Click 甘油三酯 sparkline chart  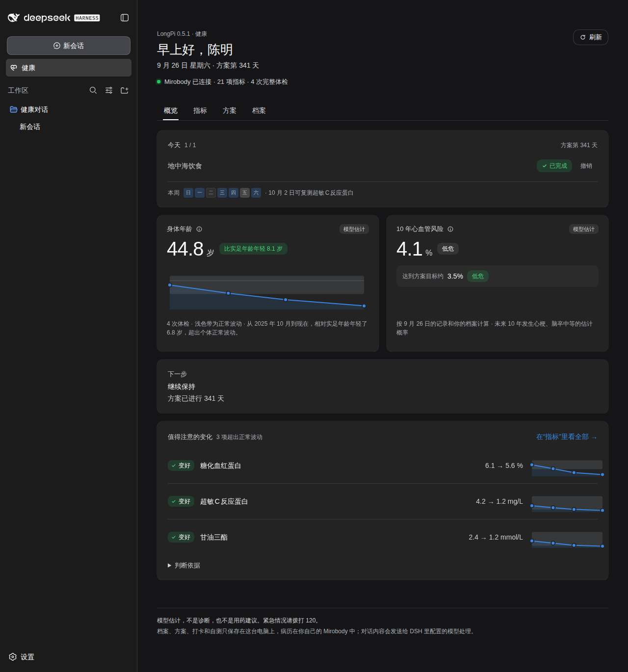[x=567, y=540]
